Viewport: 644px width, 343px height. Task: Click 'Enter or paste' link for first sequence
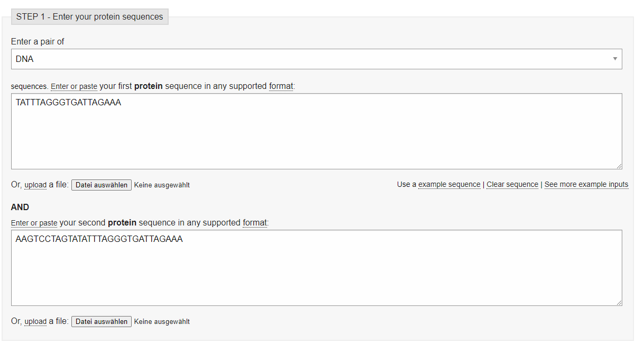pyautogui.click(x=74, y=86)
